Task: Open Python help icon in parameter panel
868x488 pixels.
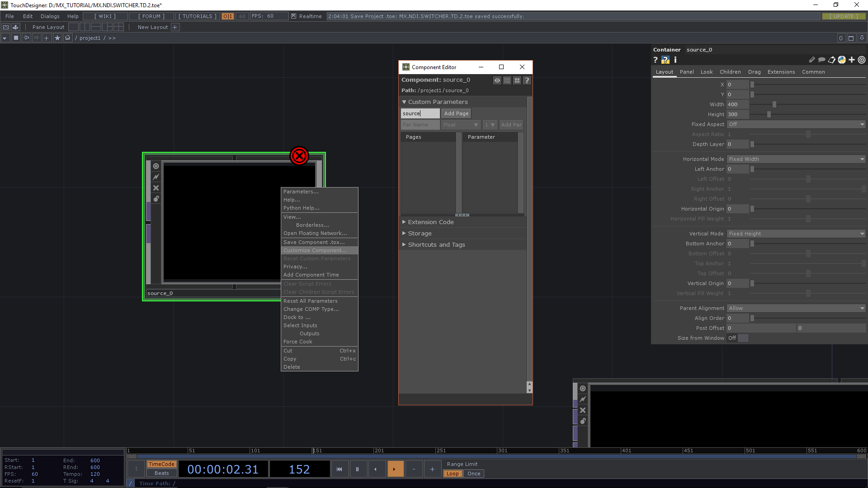Action: coord(665,60)
